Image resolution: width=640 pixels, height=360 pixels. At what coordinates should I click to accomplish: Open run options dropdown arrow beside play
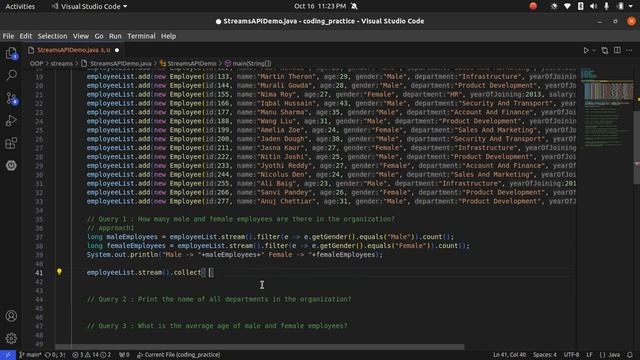(x=594, y=51)
